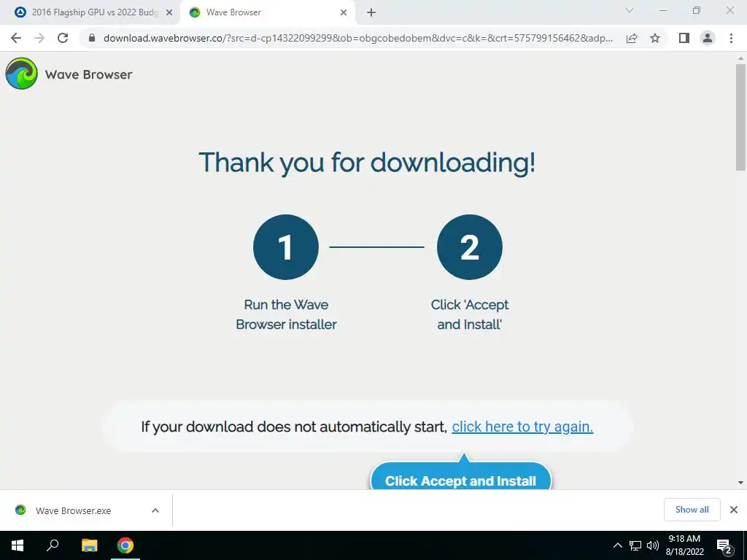The height and width of the screenshot is (560, 747).
Task: Open a new tab with plus button
Action: [x=371, y=13]
